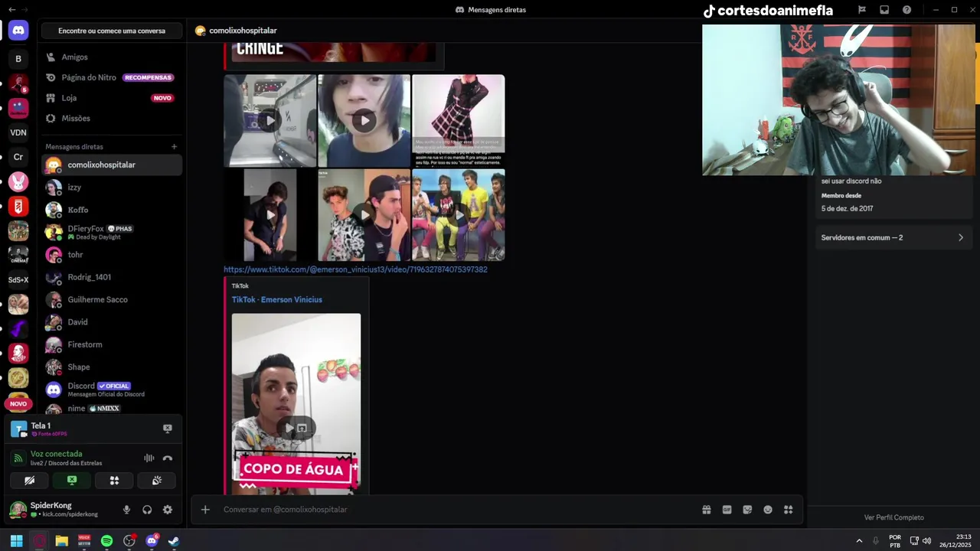Open Página do Nitro
Screen dimensions: 980x551
[113, 77]
